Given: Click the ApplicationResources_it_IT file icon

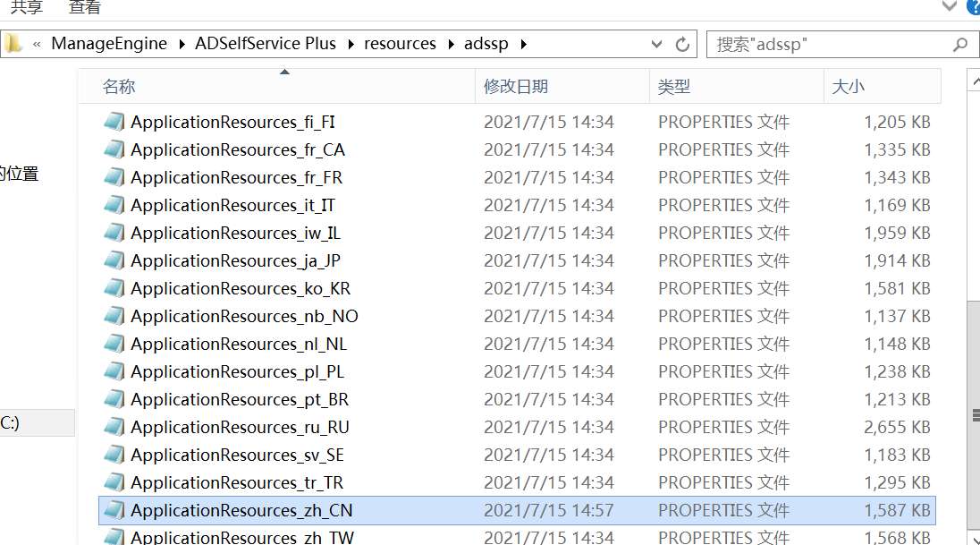Looking at the screenshot, I should (x=114, y=205).
